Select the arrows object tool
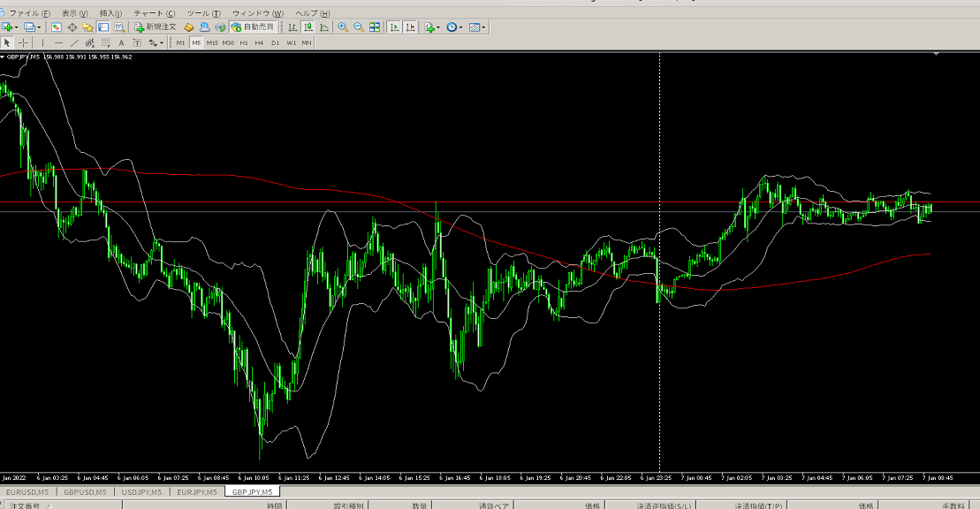 [x=153, y=42]
